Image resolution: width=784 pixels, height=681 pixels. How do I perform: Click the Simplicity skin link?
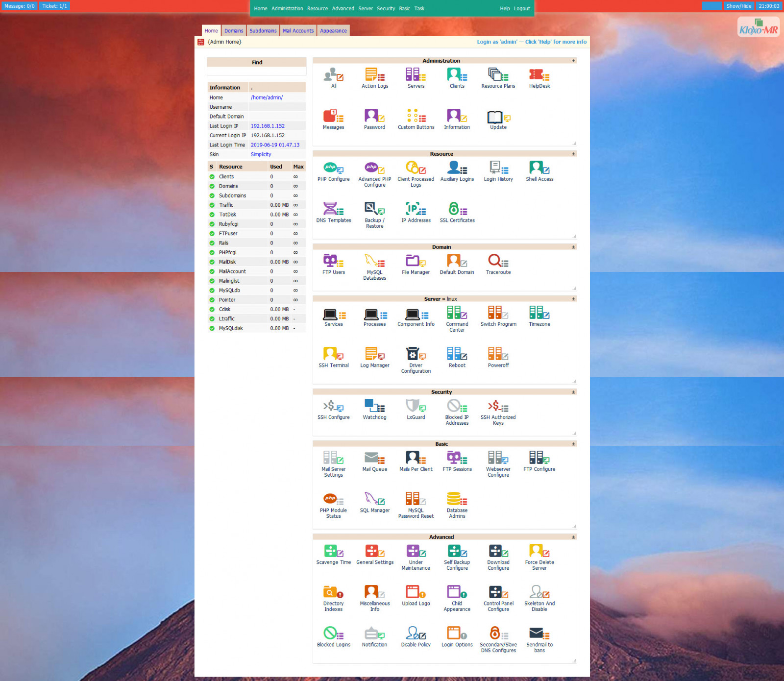pos(261,154)
